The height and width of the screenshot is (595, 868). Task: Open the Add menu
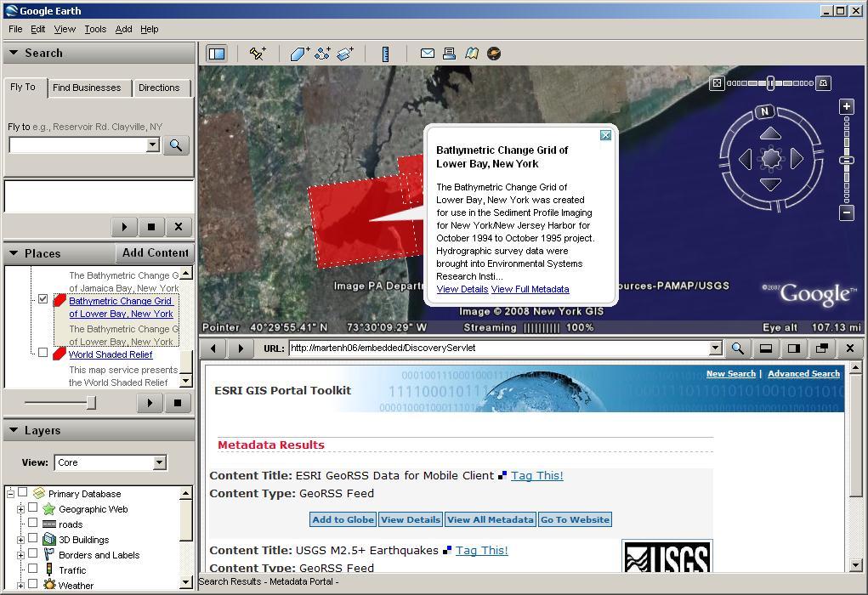[123, 29]
